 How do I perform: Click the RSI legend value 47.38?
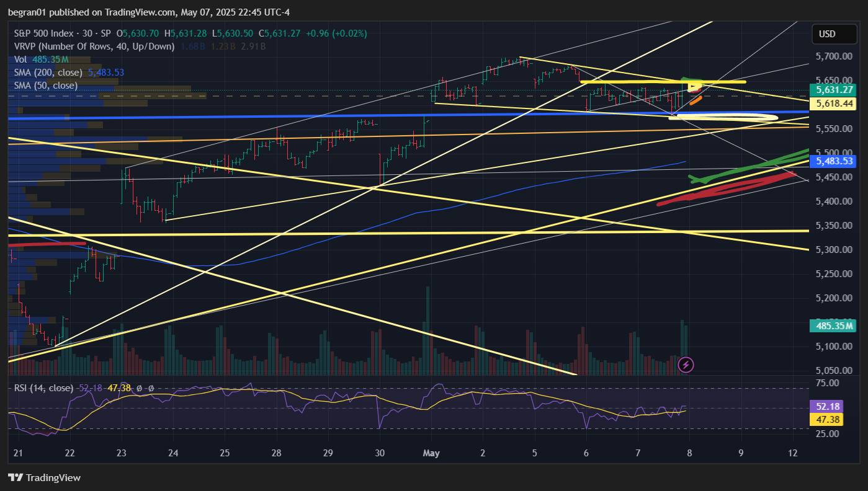pyautogui.click(x=118, y=388)
